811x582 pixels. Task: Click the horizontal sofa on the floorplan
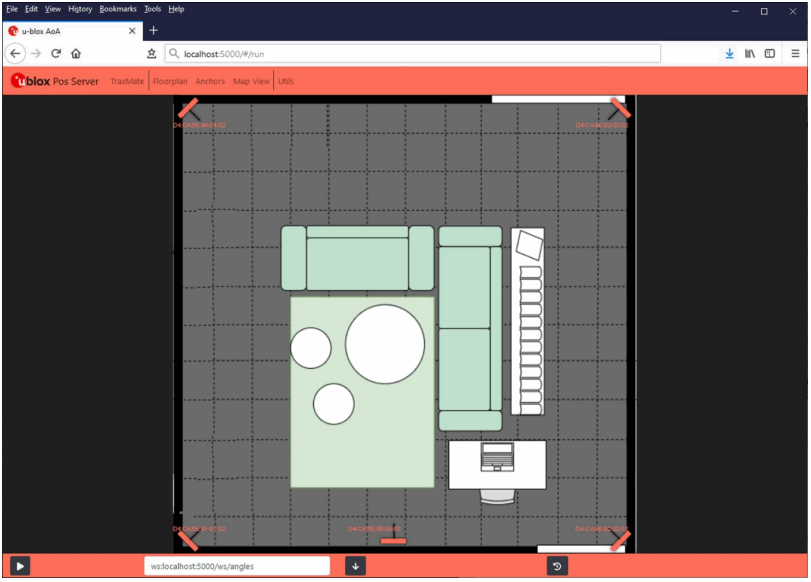357,258
